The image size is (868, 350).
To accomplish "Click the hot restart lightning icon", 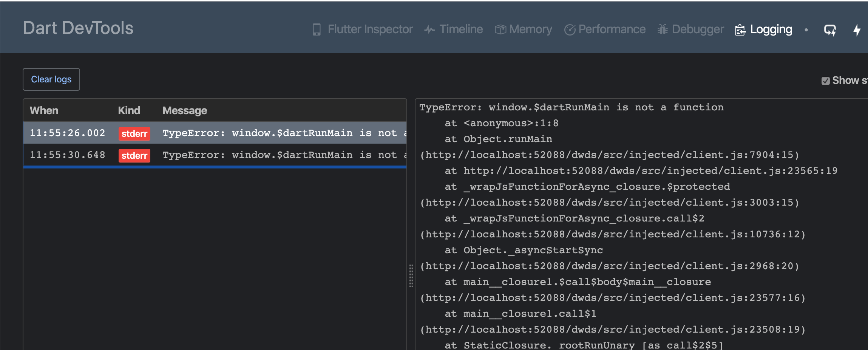I will (x=857, y=30).
